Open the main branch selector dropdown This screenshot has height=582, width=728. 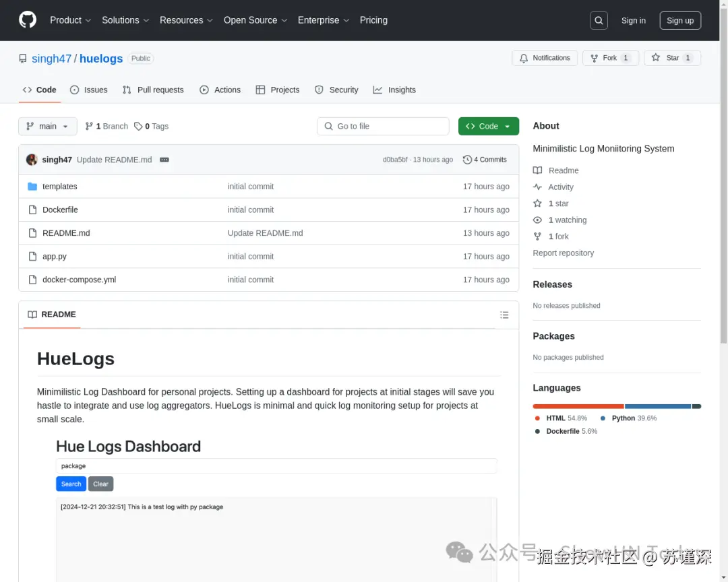(x=48, y=126)
